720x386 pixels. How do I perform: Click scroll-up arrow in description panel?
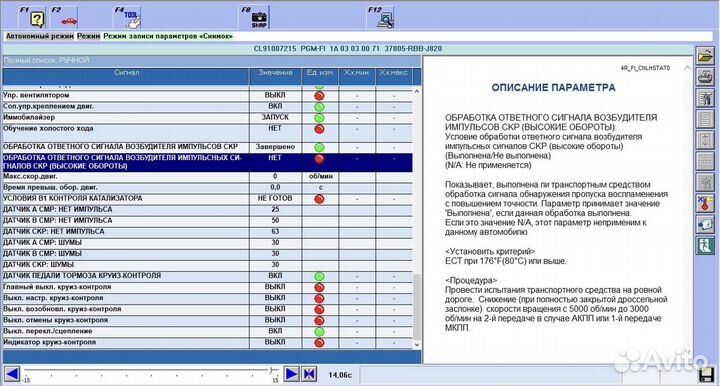tap(687, 68)
